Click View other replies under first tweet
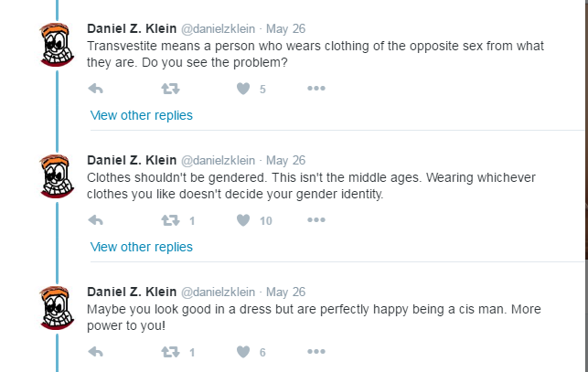 [x=142, y=115]
